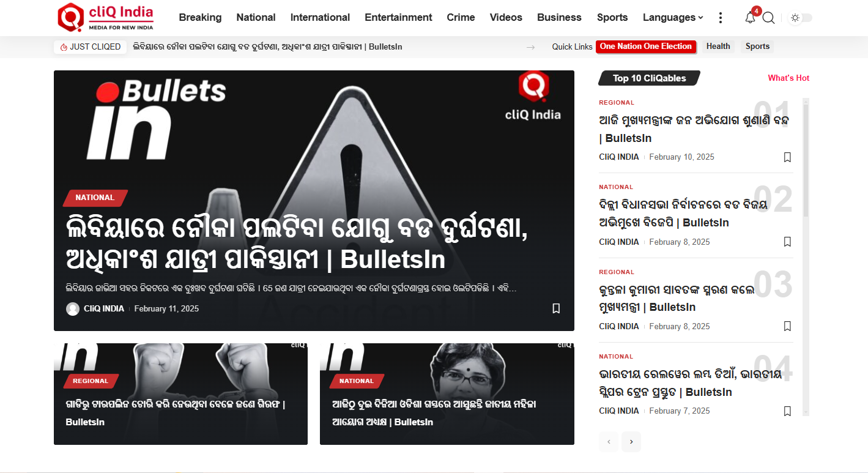Open CliQ INDIA author link in featured article

click(x=104, y=309)
